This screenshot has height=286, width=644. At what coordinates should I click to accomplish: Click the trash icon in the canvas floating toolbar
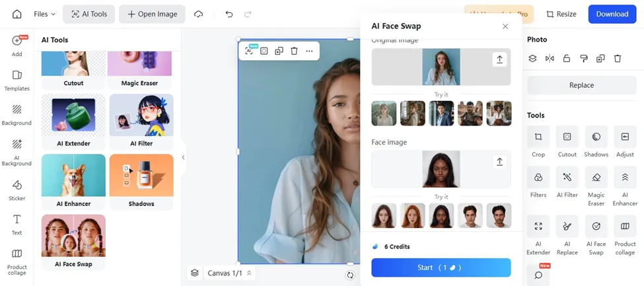pos(294,51)
